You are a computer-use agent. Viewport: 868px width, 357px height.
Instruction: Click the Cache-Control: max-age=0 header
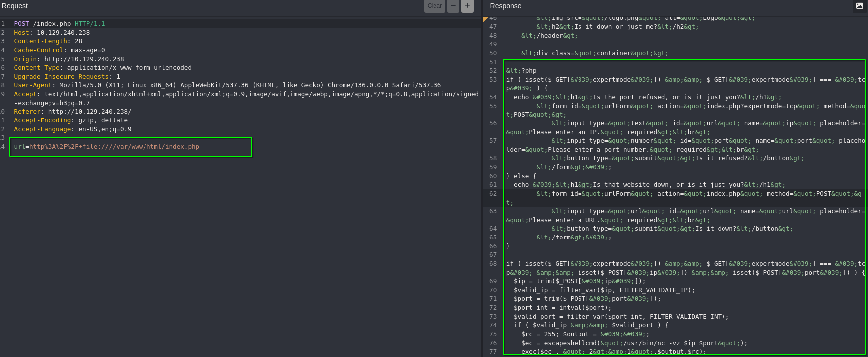(x=59, y=50)
